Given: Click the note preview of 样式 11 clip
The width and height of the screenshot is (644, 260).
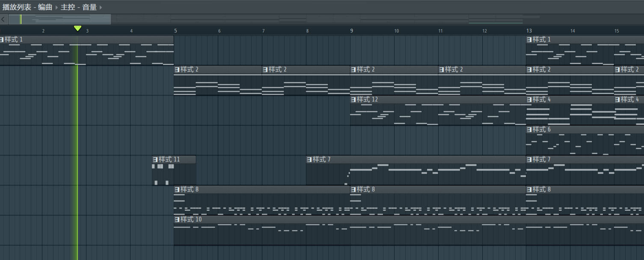Looking at the screenshot, I should click(x=174, y=174).
